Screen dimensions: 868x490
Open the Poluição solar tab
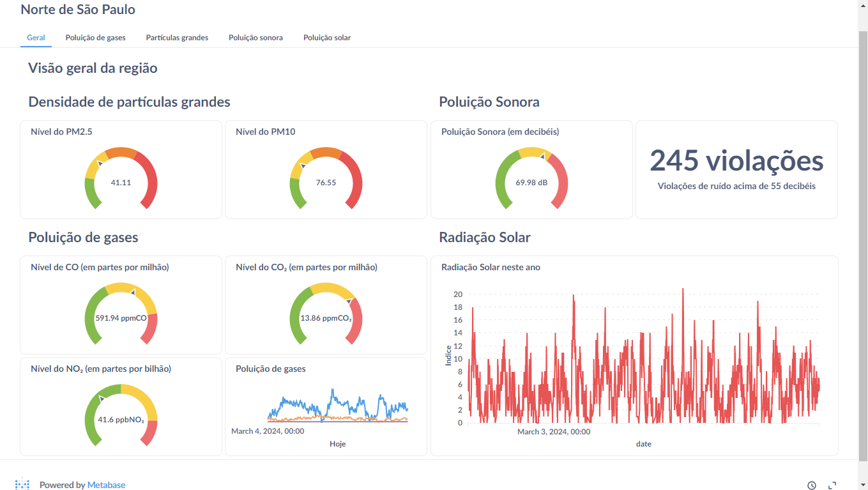[327, 38]
